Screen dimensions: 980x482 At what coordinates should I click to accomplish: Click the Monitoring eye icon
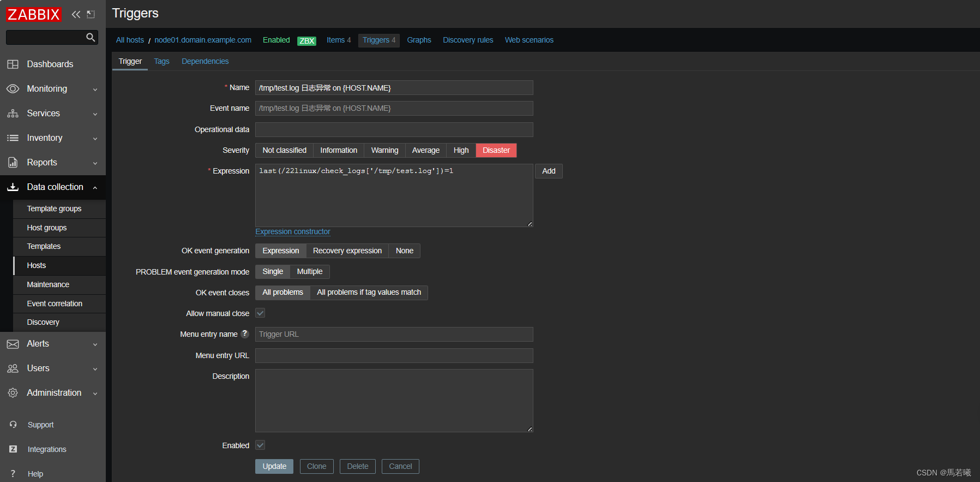coord(13,88)
